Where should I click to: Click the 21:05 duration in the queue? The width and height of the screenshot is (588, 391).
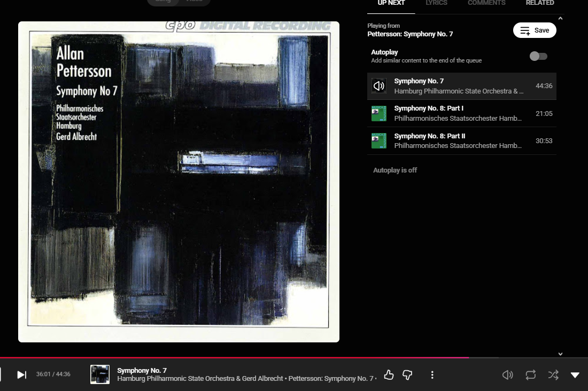pyautogui.click(x=544, y=114)
